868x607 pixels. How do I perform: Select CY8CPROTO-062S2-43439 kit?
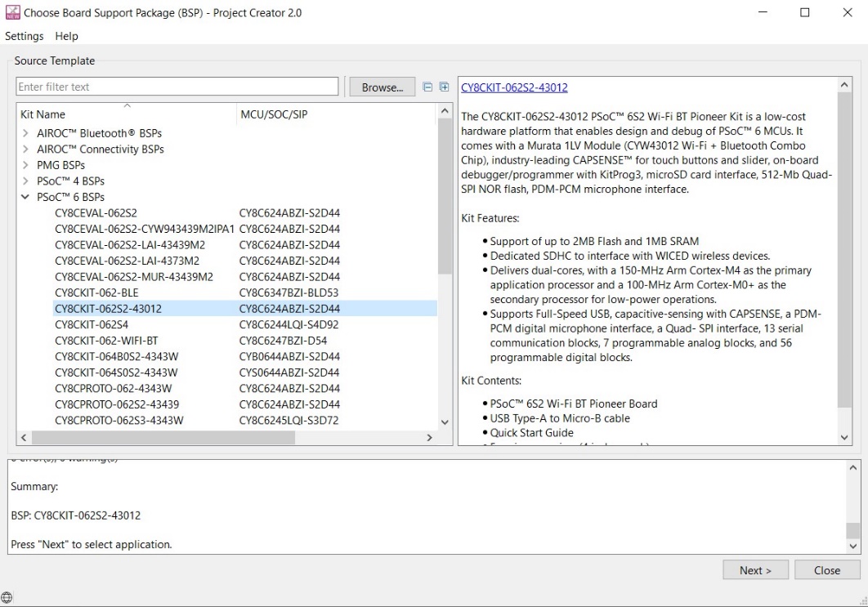click(x=245, y=404)
